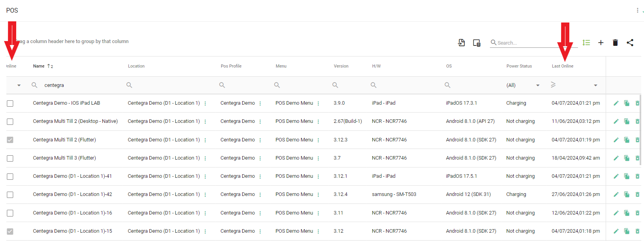Expand the Last Online filter dropdown
Image resolution: width=644 pixels, height=241 pixels.
tap(595, 85)
